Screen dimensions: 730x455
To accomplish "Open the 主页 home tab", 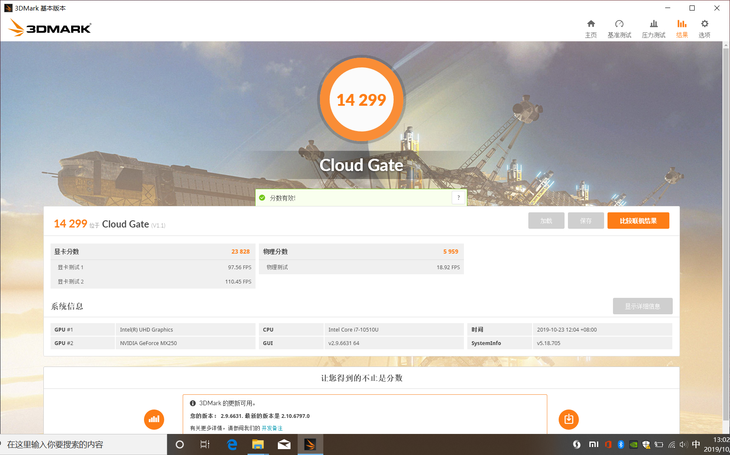I will 591,29.
